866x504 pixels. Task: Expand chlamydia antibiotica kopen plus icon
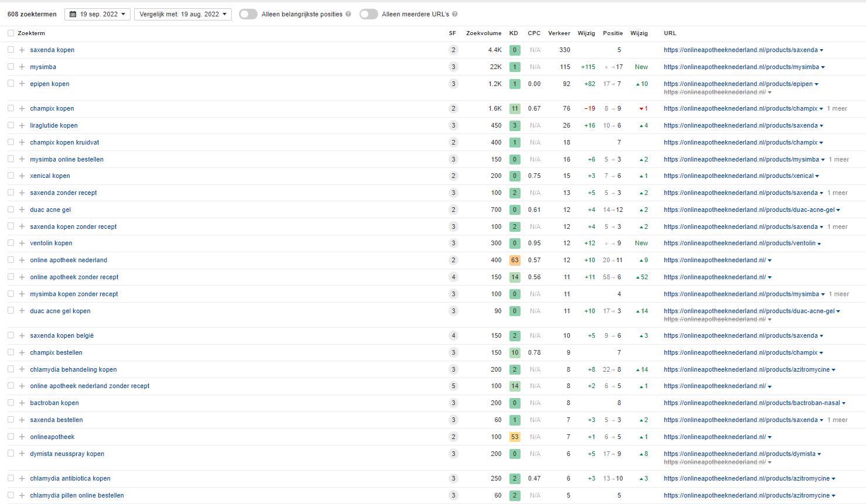tap(22, 479)
